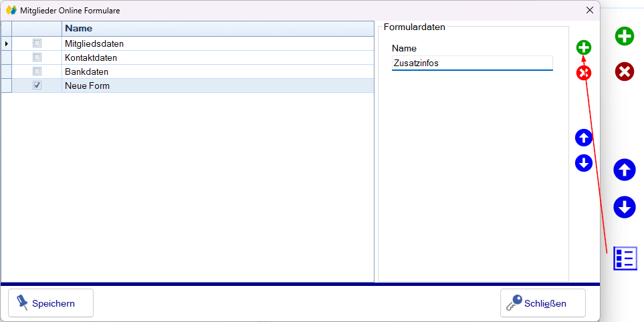644x322 pixels.
Task: Close the Mitglieder Online Formulare dialog
Action: [589, 10]
